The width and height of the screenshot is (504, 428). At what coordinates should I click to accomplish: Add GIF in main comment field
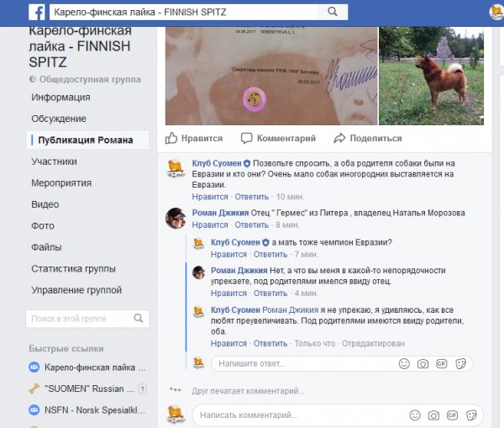(452, 415)
